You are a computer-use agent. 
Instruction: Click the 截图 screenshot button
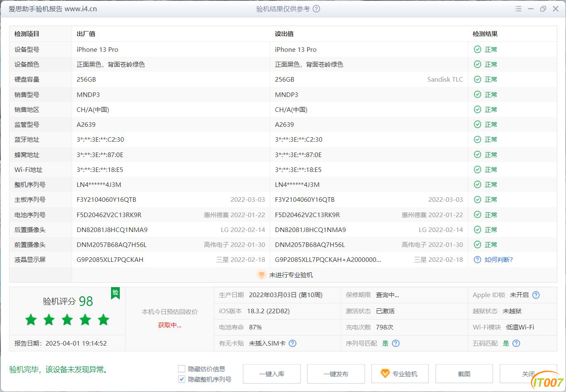pyautogui.click(x=464, y=374)
